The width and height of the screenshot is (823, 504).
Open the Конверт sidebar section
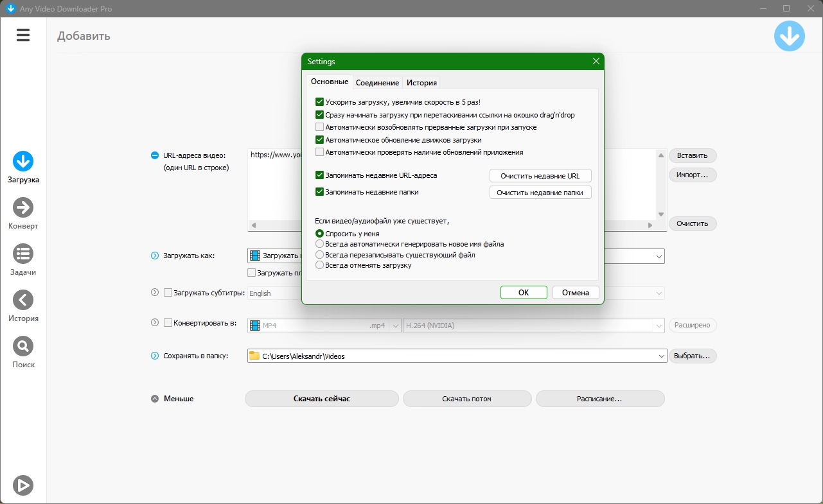click(23, 207)
